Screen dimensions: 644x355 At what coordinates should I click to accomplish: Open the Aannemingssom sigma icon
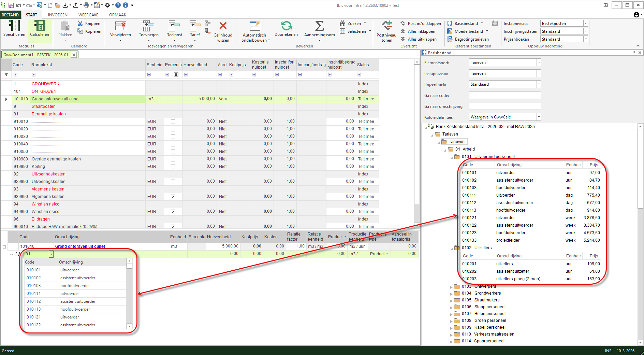coord(319,26)
